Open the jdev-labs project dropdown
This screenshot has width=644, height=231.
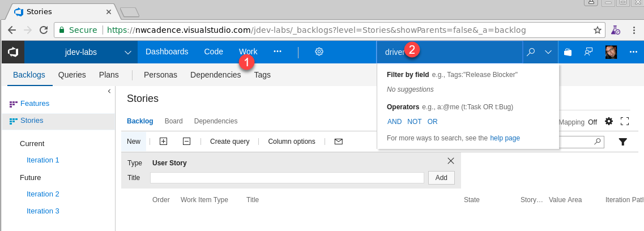(128, 52)
